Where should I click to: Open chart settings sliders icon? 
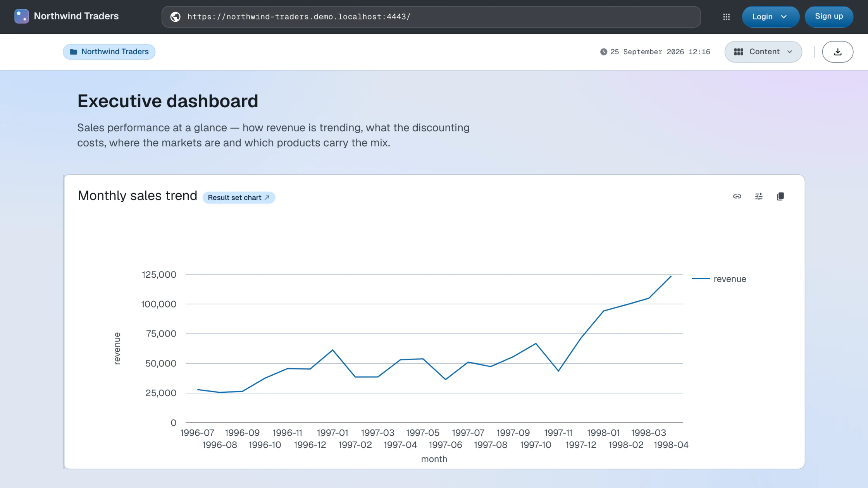pos(759,196)
